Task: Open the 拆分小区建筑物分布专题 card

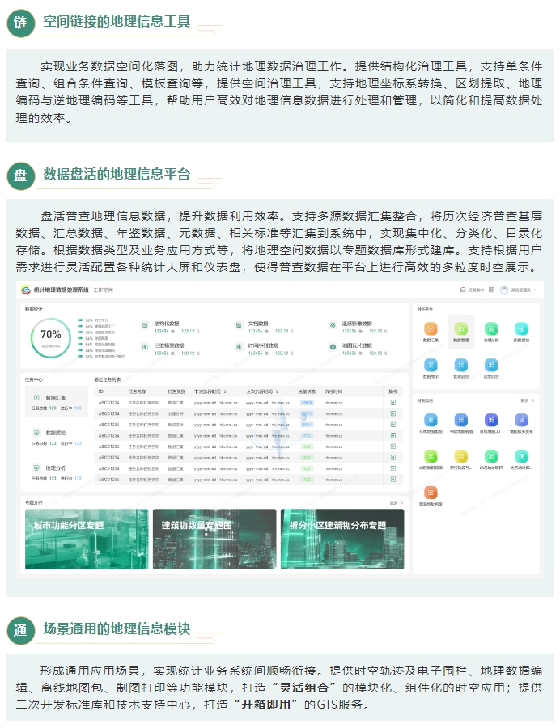Action: click(342, 539)
